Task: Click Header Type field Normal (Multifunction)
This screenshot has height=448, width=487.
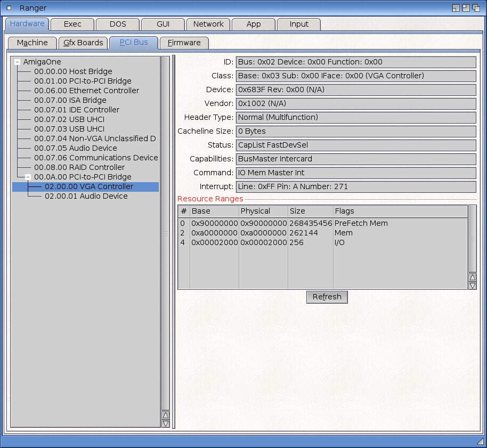Action: (356, 117)
